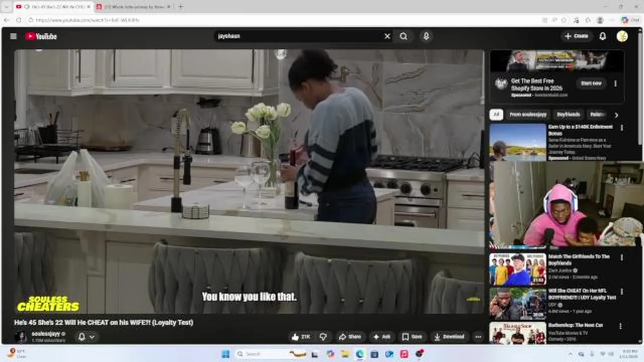Clear the search box with the X
This screenshot has height=362, width=644.
pos(387,36)
